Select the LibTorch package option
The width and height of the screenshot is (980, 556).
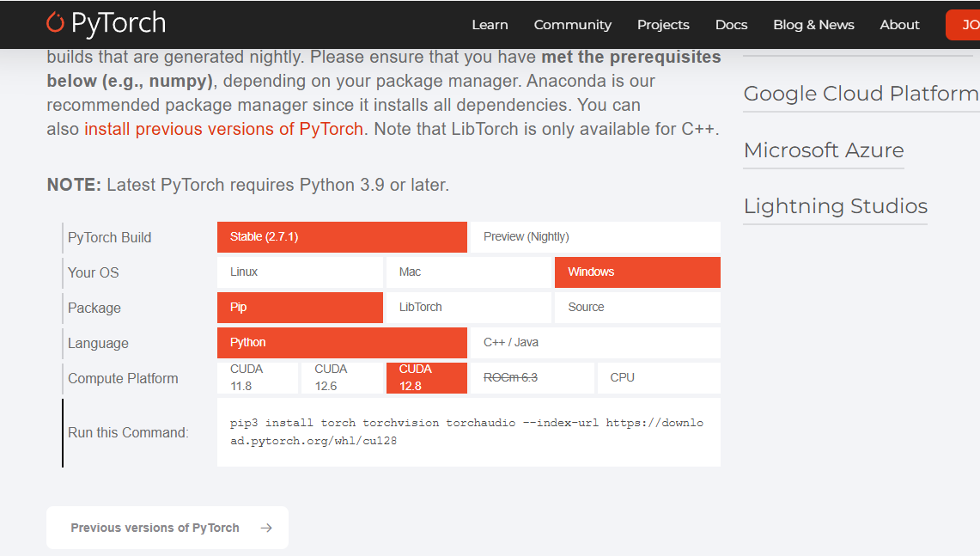(468, 308)
